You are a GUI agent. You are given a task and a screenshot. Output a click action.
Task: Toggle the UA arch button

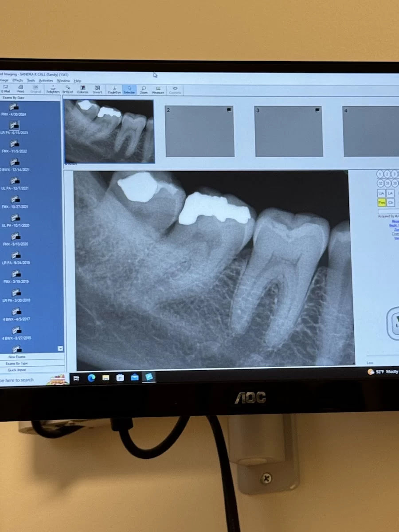381,193
